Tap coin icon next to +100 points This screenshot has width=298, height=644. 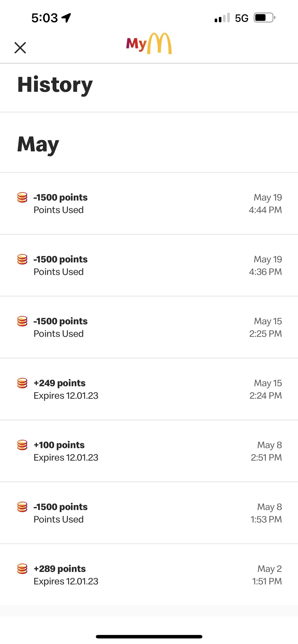pyautogui.click(x=22, y=445)
